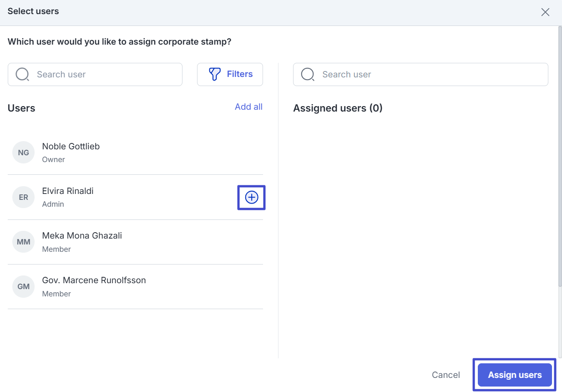Click the MM avatar for Meka Mona Ghazali
The width and height of the screenshot is (562, 392).
pos(23,242)
